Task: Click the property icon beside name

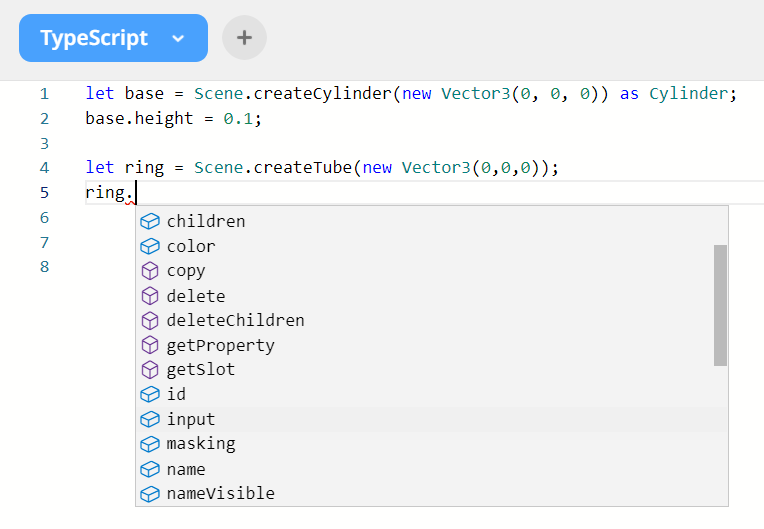Action: click(x=150, y=469)
